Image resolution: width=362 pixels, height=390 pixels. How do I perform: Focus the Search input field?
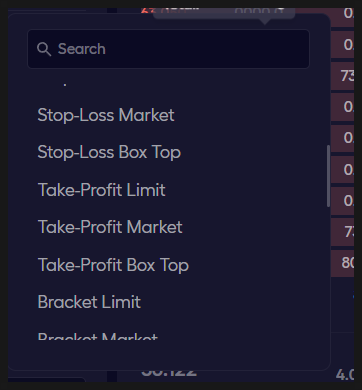(x=168, y=49)
